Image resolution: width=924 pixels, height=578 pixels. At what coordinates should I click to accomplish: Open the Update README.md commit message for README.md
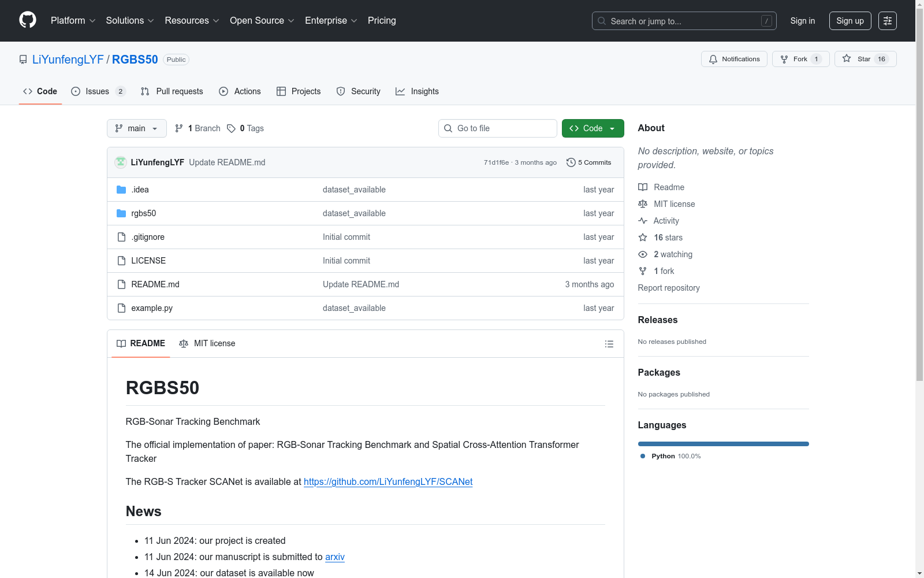(361, 284)
